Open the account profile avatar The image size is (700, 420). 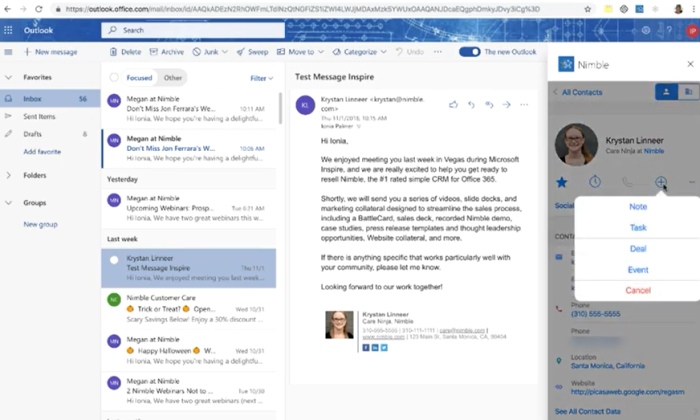692,30
